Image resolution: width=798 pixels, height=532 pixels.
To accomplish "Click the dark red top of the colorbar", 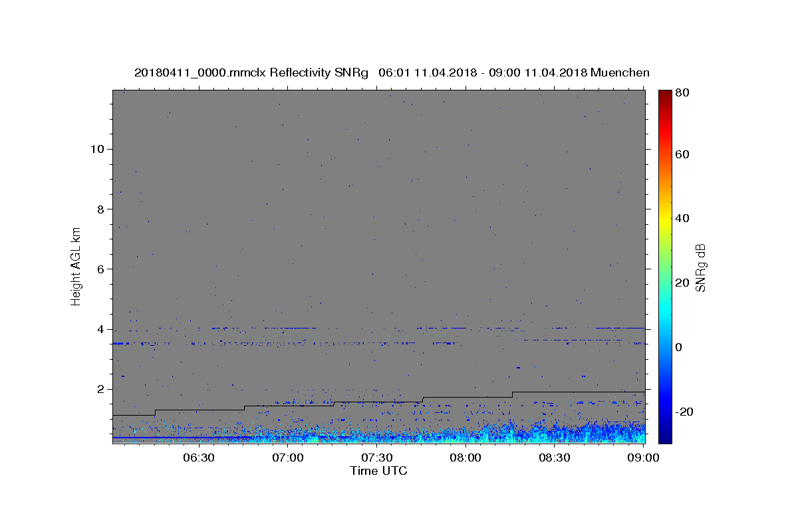I will pyautogui.click(x=665, y=94).
